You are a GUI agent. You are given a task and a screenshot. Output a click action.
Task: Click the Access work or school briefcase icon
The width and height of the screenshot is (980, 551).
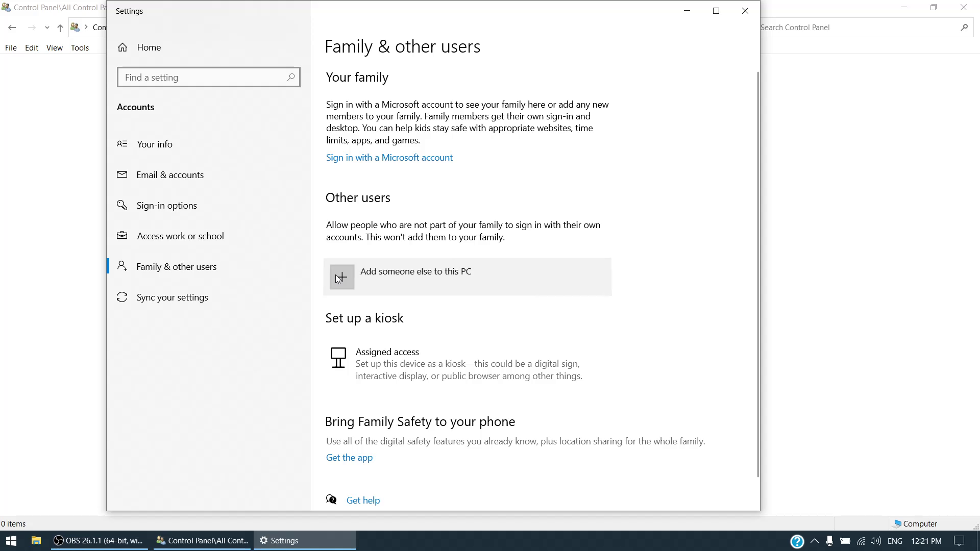[122, 236]
